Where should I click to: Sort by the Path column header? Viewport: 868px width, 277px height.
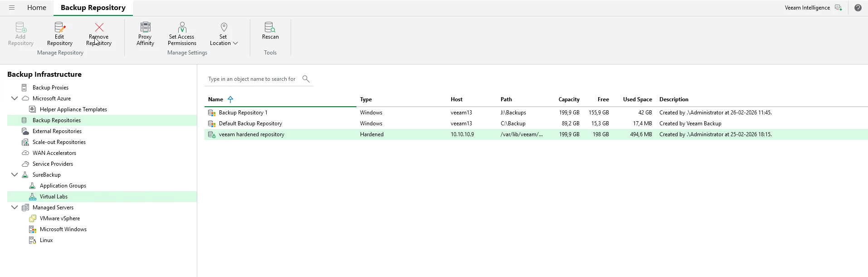point(506,99)
